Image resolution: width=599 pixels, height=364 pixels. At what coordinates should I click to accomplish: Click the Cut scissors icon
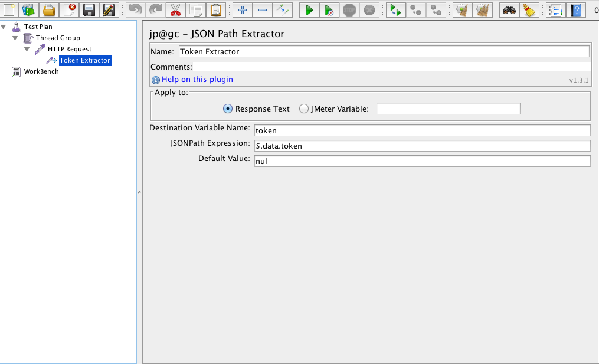point(175,10)
